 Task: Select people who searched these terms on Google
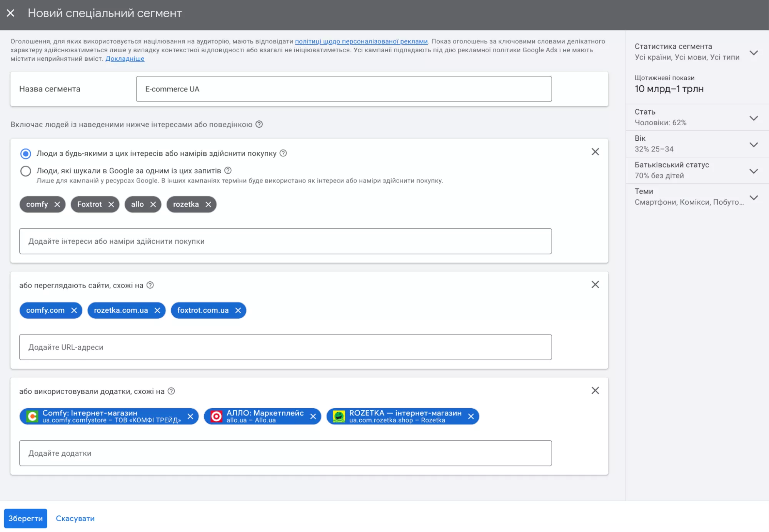[x=26, y=171]
